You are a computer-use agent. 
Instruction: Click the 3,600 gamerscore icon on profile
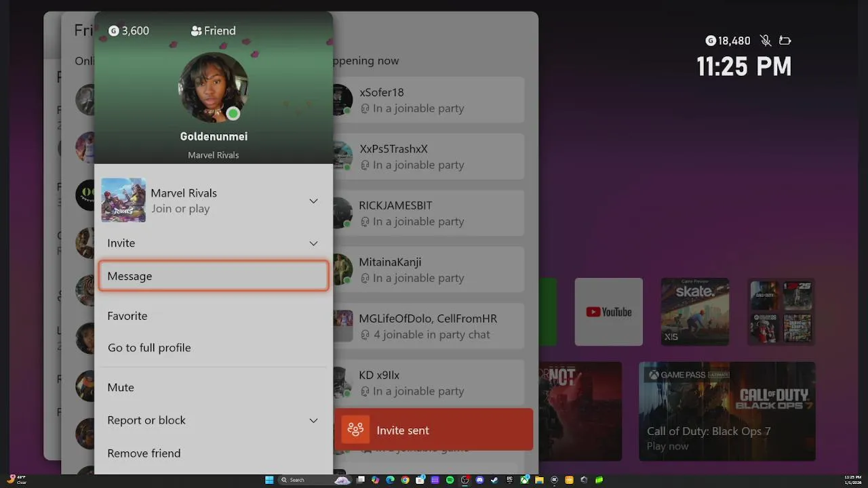113,31
